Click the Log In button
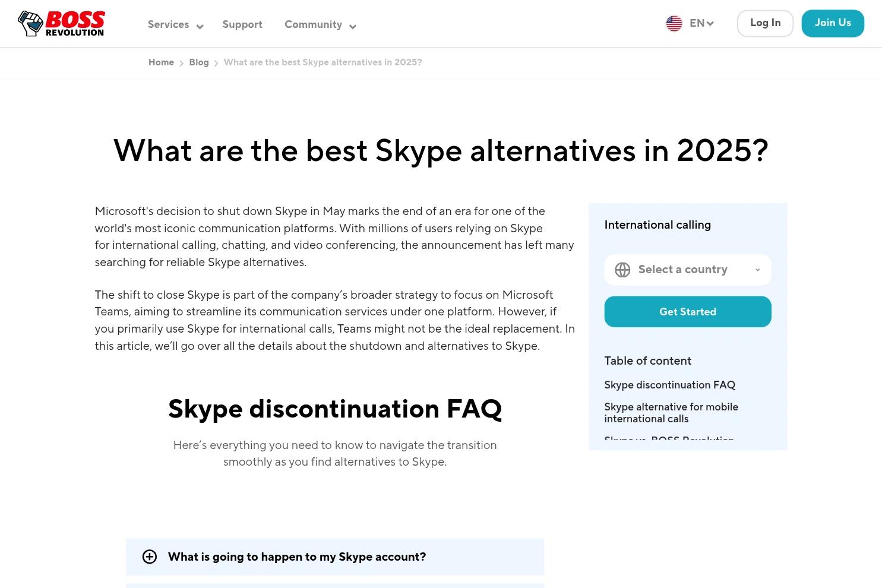Screen dimensions: 882x588 [765, 23]
